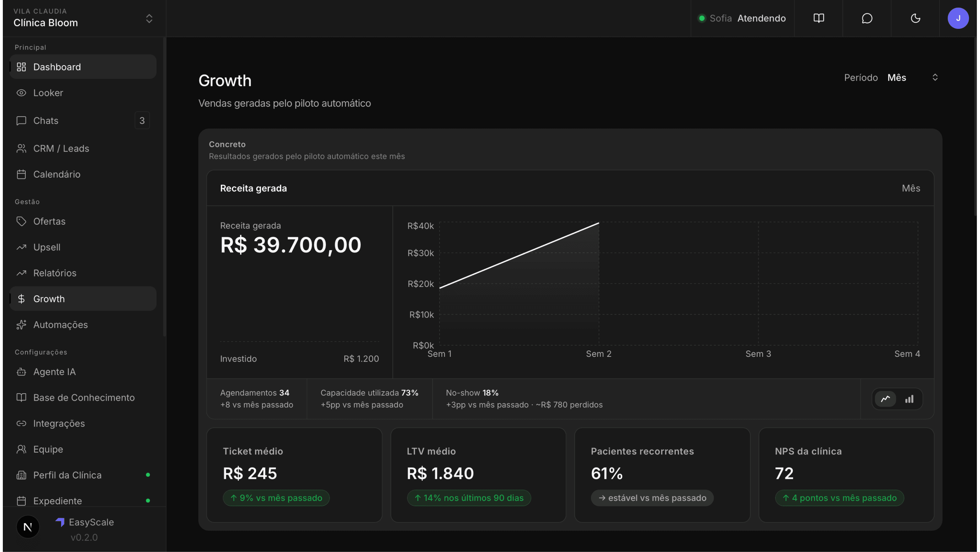Click the Capacidade utilizada 73% stat

(x=370, y=399)
